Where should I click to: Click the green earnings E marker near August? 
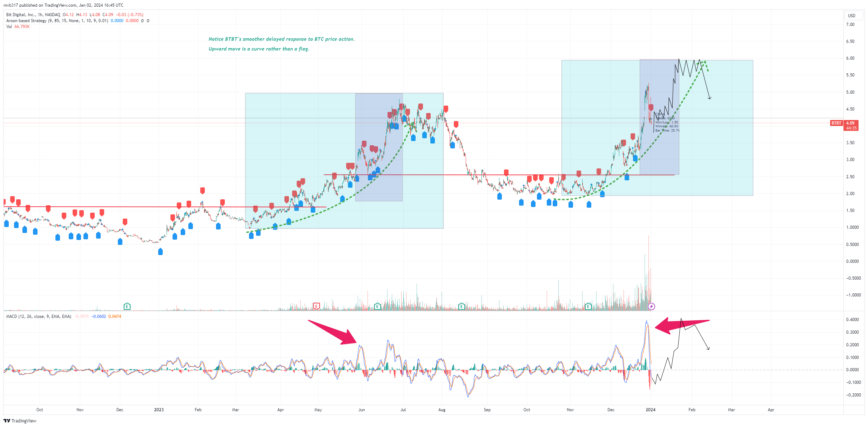[462, 307]
